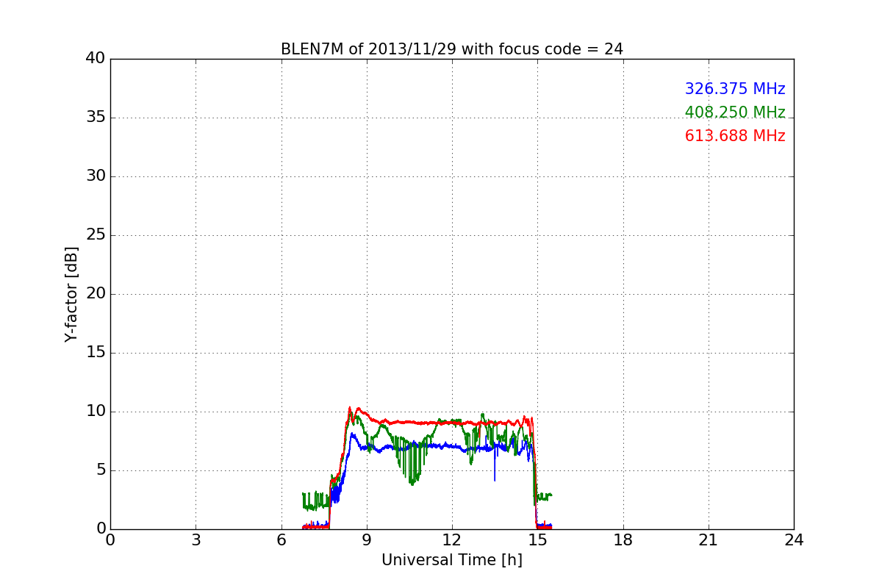The width and height of the screenshot is (882, 588).
Task: Click the y-axis tick label 10
Action: click(x=96, y=412)
